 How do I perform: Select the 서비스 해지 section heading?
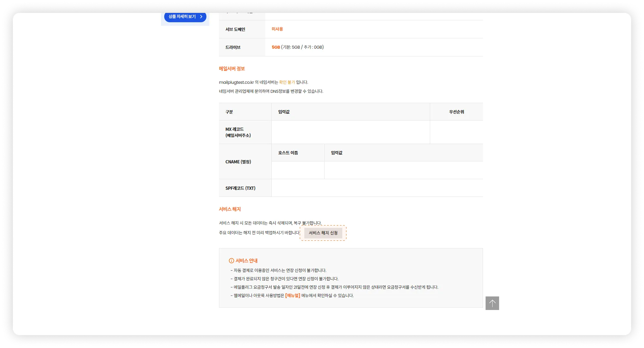point(230,209)
